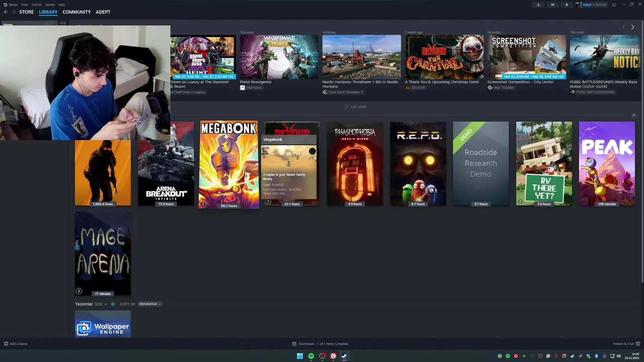This screenshot has width=644, height=362.
Task: Click Add shelf button
Action: (355, 107)
